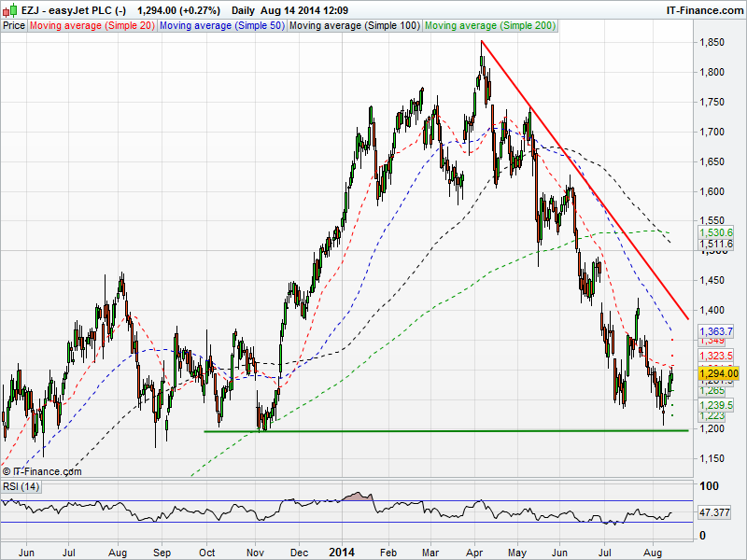Click the 1,600 price axis label
The width and height of the screenshot is (747, 560).
712,191
